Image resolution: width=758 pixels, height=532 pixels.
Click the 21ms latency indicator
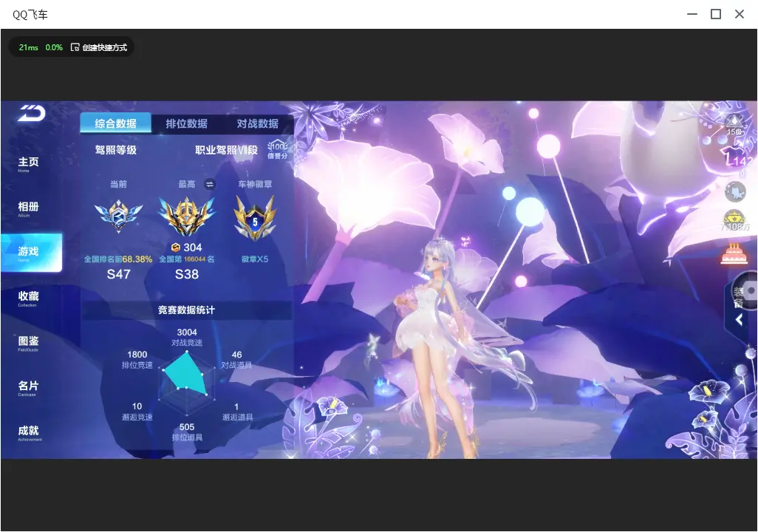pos(29,47)
